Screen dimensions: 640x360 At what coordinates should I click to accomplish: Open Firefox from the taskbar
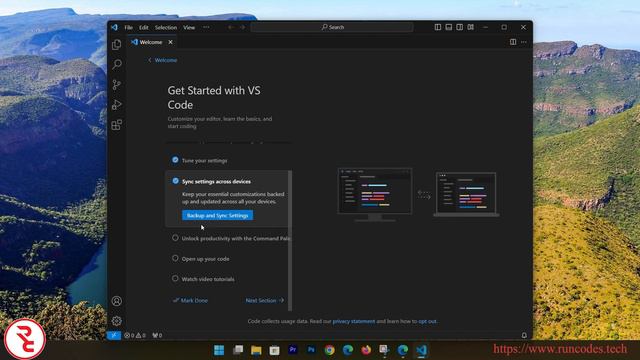coord(366,350)
